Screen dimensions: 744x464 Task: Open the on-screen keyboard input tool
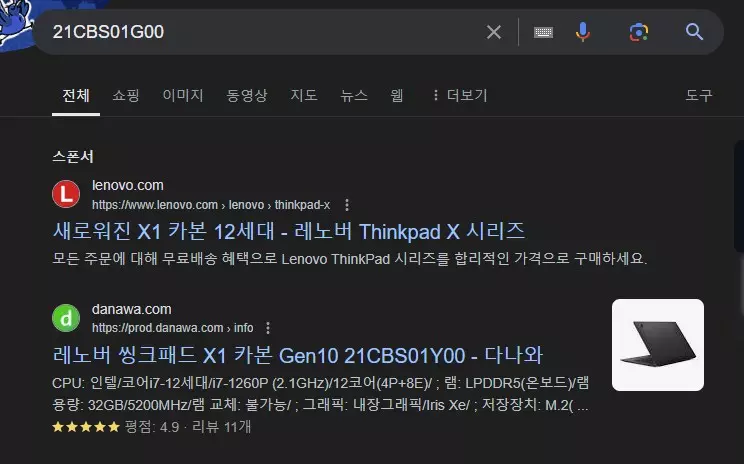pyautogui.click(x=543, y=32)
